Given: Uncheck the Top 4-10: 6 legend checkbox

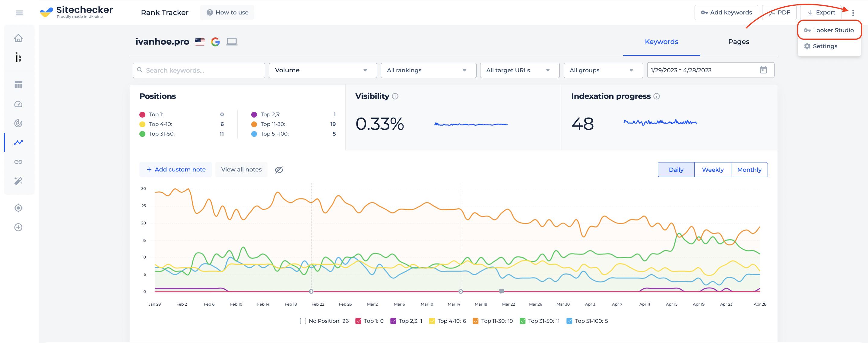Looking at the screenshot, I should (432, 321).
